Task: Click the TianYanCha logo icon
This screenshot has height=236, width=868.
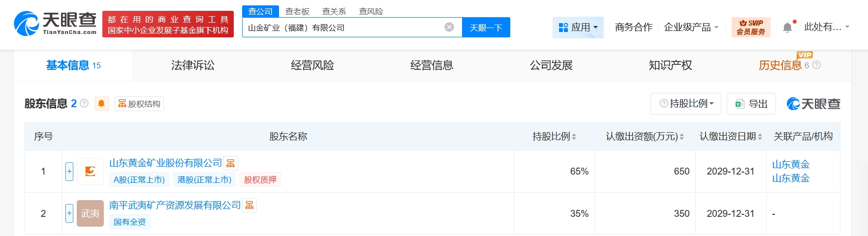Action: (x=27, y=24)
